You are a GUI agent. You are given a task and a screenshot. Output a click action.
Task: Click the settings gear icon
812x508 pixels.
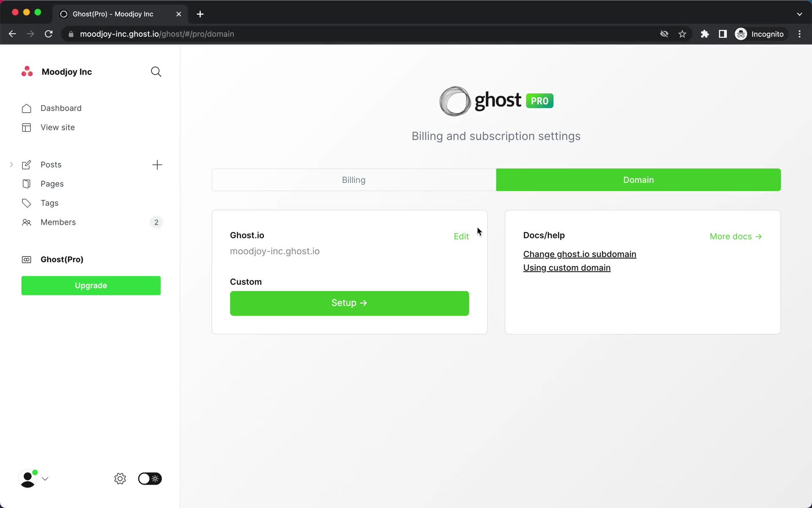coord(120,479)
